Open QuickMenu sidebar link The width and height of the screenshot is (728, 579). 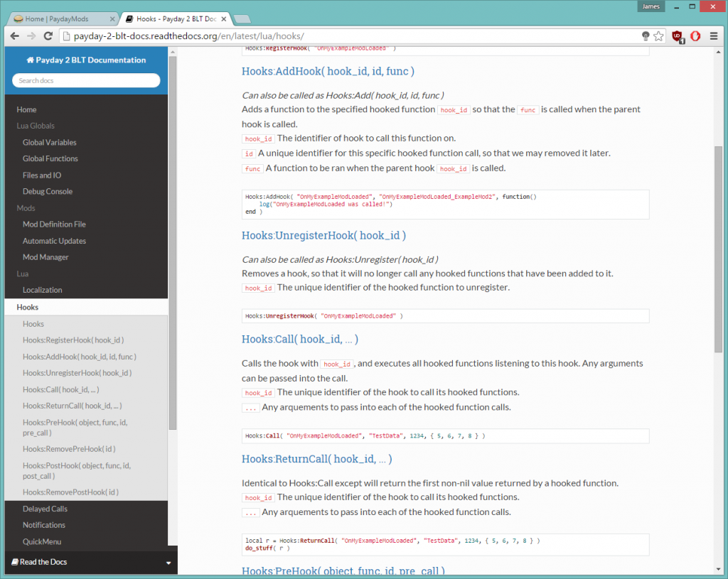(42, 542)
